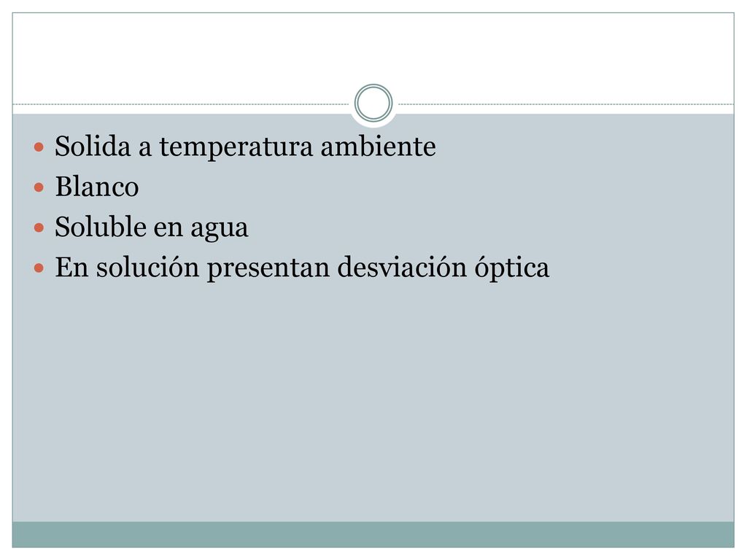Select the word 'ambiente'
The width and height of the screenshot is (747, 560).
[x=379, y=146]
